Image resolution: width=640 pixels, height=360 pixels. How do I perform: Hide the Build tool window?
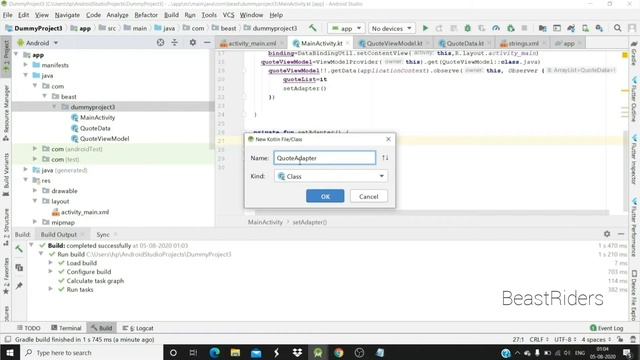click(621, 234)
